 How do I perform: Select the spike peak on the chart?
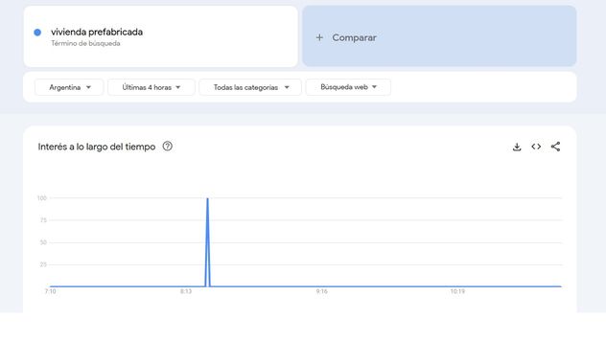(x=207, y=198)
